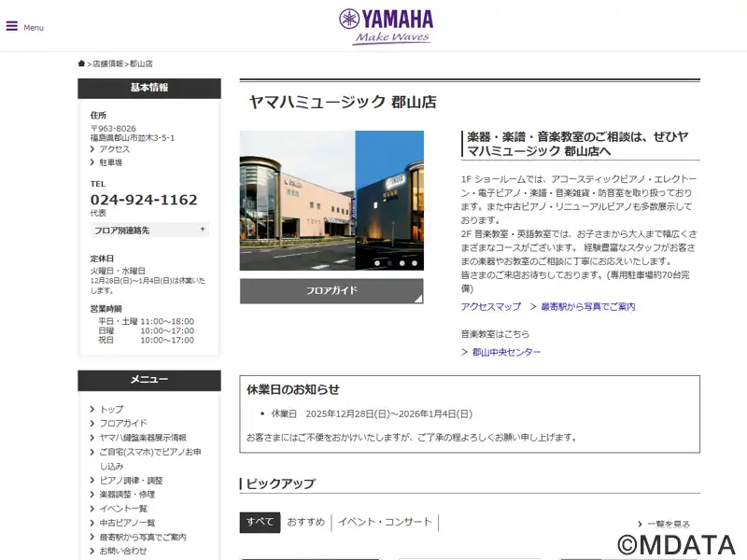Click the 基本情報 panel header

(x=149, y=88)
